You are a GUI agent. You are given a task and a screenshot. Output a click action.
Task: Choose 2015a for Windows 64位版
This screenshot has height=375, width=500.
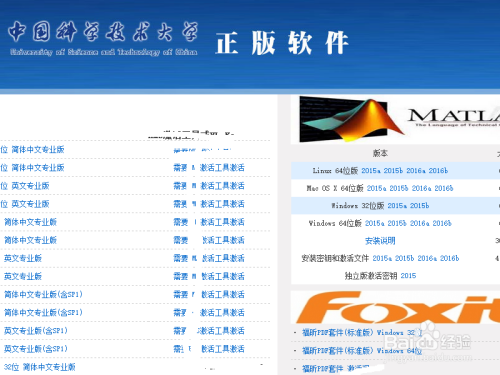pos(375,223)
